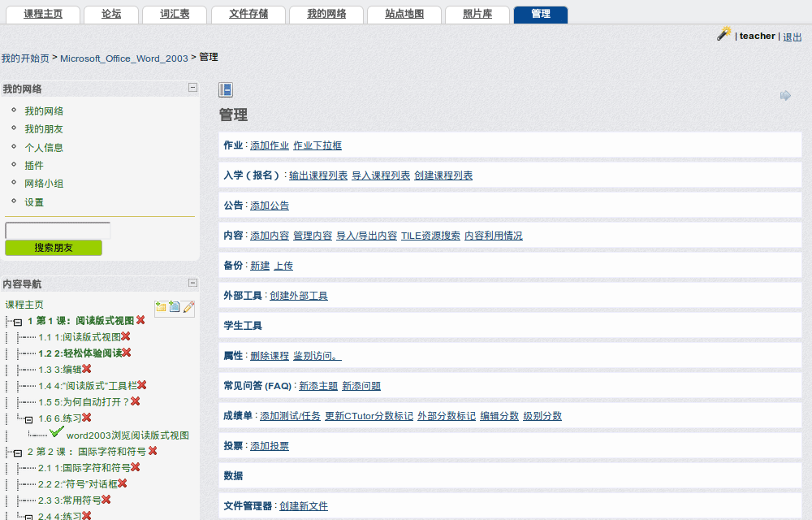Image resolution: width=812 pixels, height=520 pixels.
Task: Click the key icon next to teacher username
Action: coord(723,34)
